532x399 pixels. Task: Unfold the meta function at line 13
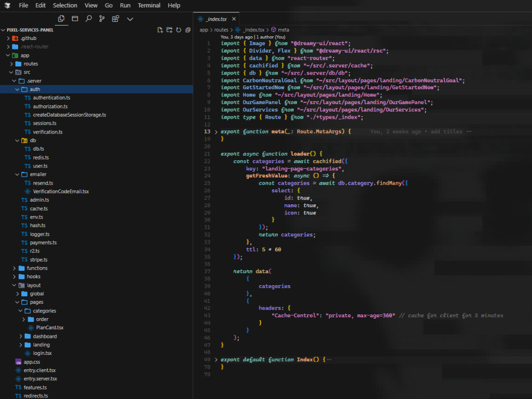pyautogui.click(x=216, y=131)
